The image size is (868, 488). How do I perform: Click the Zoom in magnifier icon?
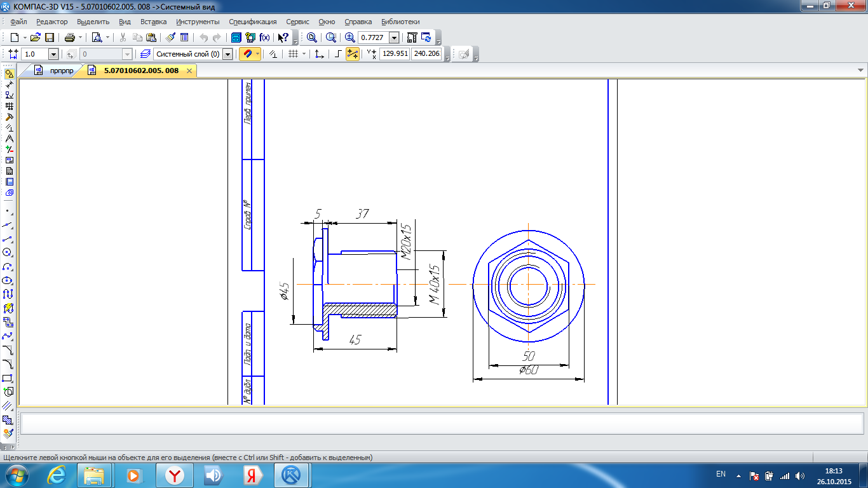[350, 37]
